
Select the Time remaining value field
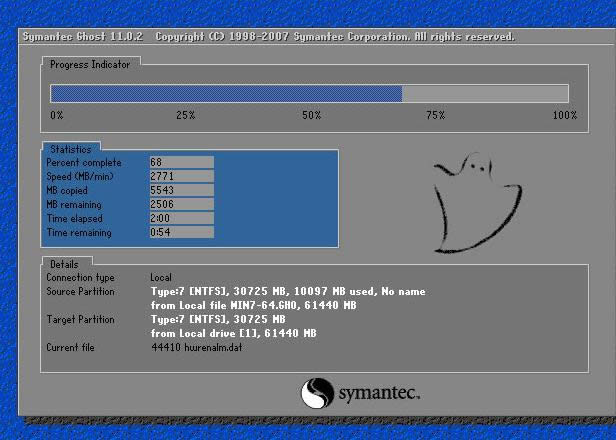point(181,232)
